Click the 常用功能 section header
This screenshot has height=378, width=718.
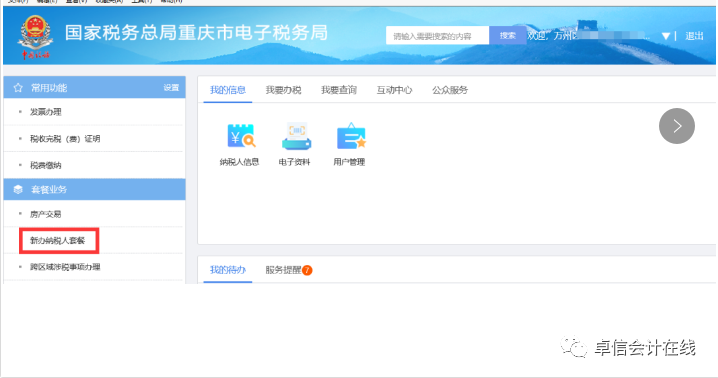(x=94, y=88)
